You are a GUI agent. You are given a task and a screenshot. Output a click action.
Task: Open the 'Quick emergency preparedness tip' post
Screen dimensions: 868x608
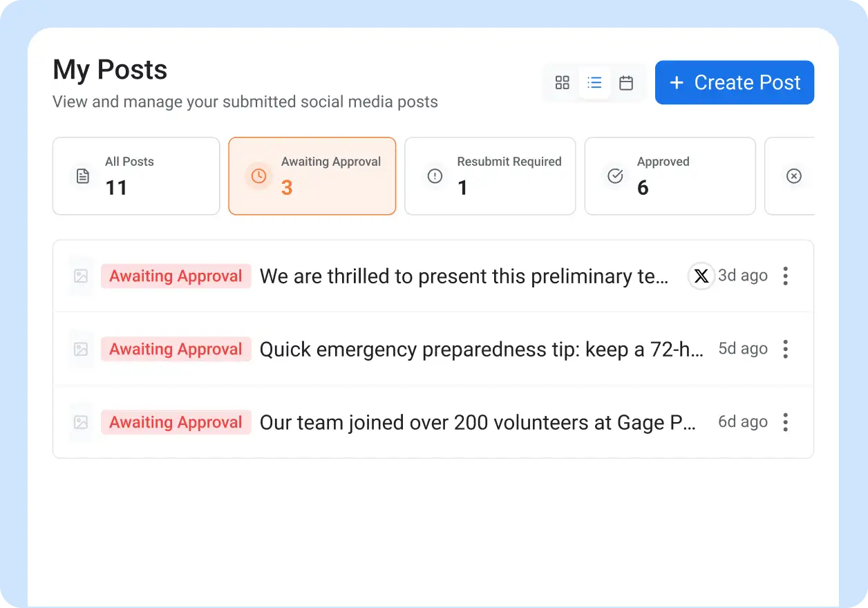(481, 349)
